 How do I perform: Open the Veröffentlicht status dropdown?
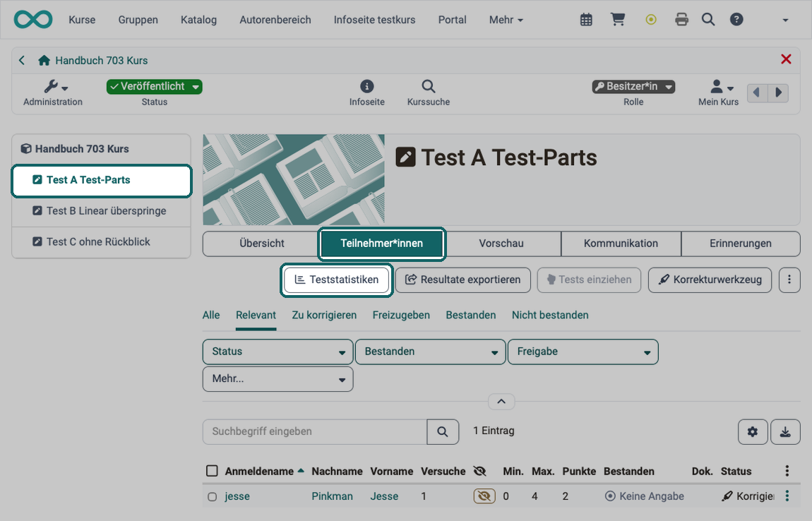(x=155, y=87)
